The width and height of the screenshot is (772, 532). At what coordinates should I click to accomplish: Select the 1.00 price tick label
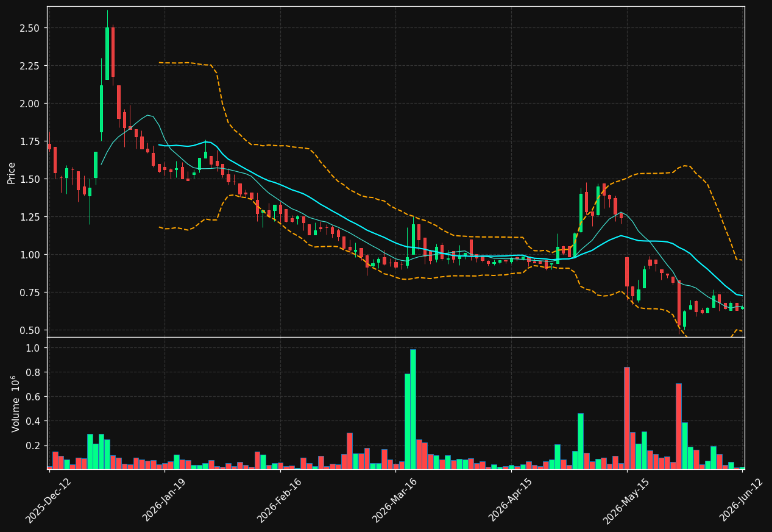pyautogui.click(x=29, y=255)
